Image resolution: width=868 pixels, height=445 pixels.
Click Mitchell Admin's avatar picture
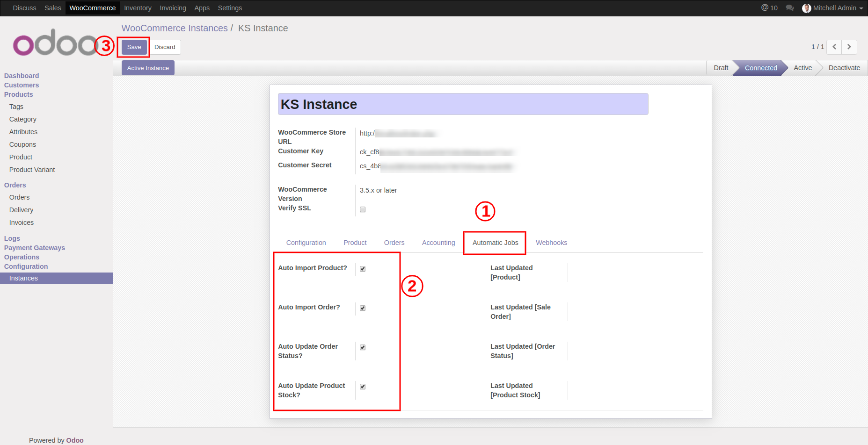coord(806,8)
